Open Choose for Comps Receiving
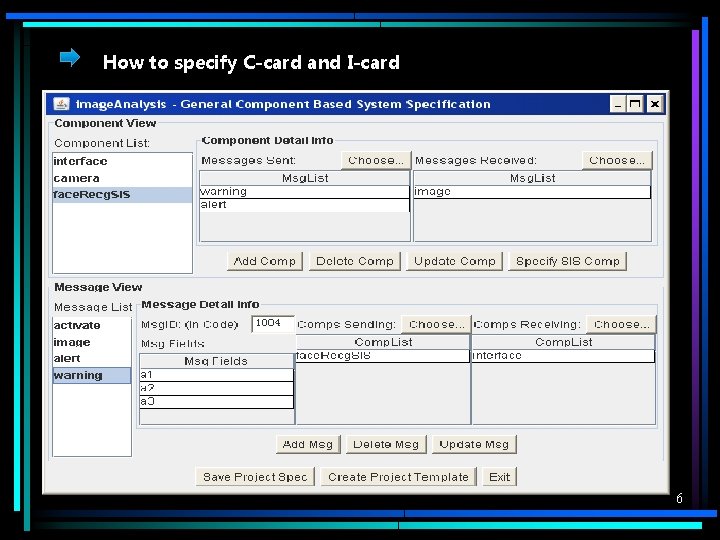Image resolution: width=720 pixels, height=540 pixels. [621, 325]
